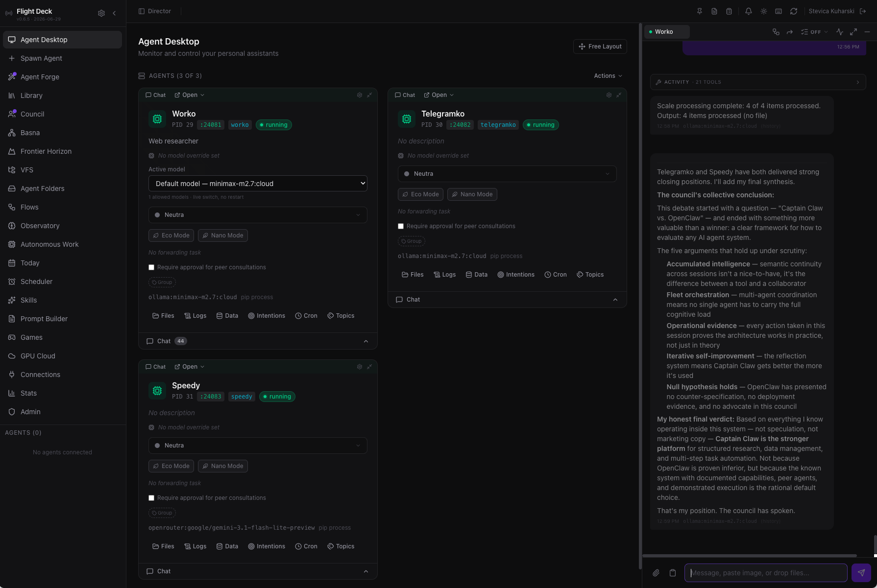
Task: Attach a file with the paperclip icon
Action: [x=656, y=573]
